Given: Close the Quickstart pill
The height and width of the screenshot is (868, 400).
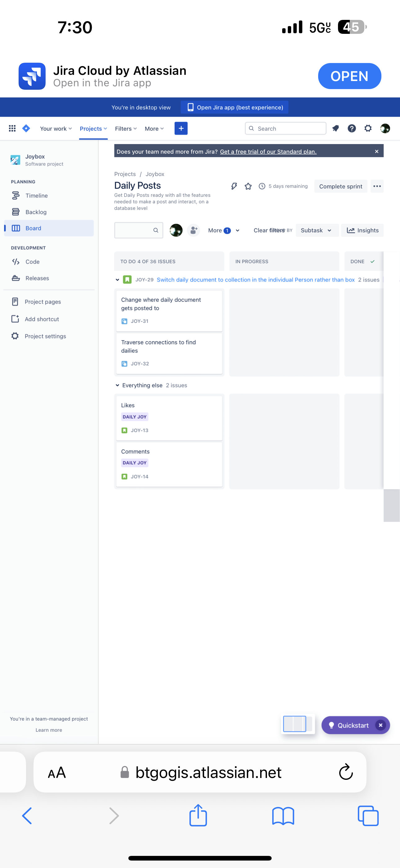Looking at the screenshot, I should pos(380,725).
